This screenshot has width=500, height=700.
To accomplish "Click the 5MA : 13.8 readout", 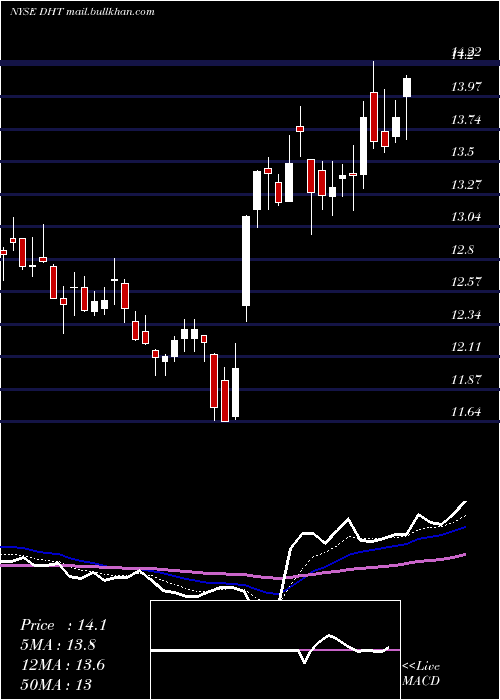I will point(58,645).
